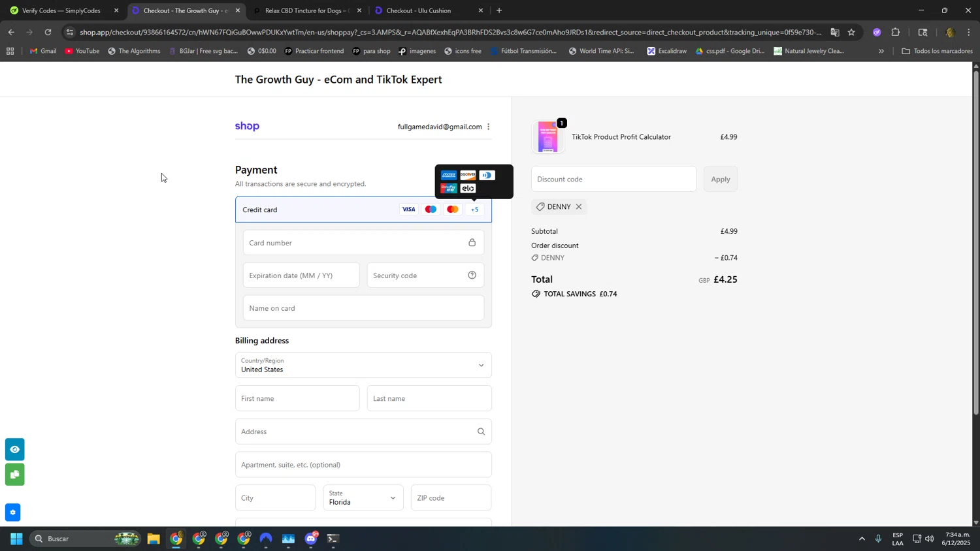Close the Checkout - The Growth Guy tab

238,10
